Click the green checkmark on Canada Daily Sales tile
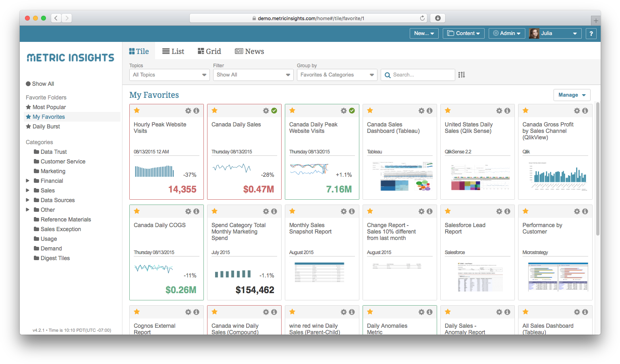The image size is (620, 364). pos(274,111)
